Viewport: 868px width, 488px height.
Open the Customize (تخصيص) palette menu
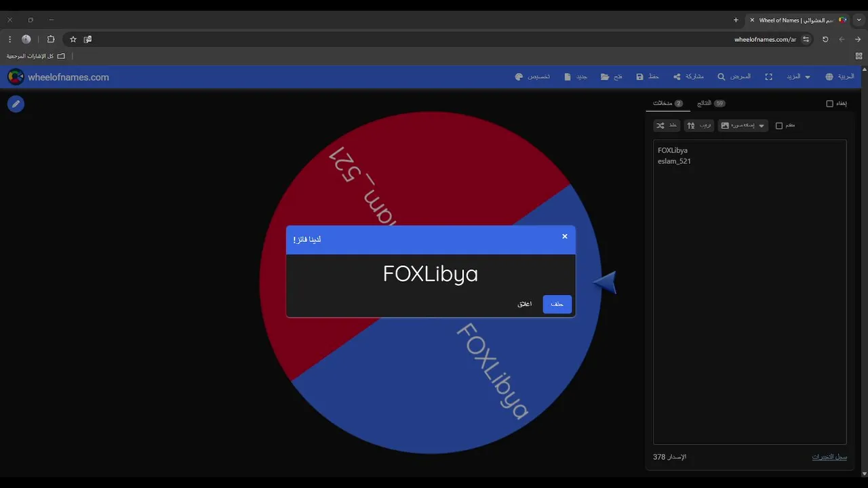pyautogui.click(x=532, y=77)
